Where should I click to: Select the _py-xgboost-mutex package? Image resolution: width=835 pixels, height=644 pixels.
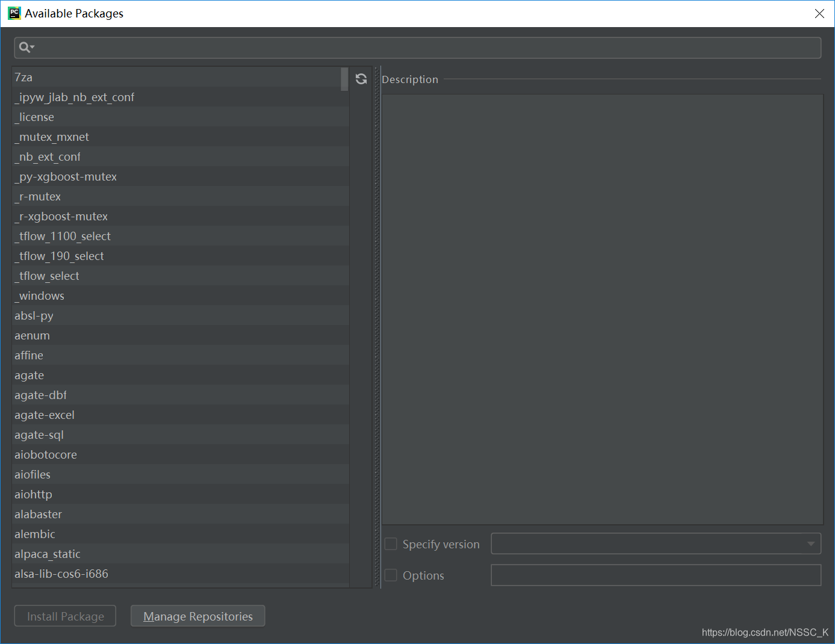(x=181, y=176)
